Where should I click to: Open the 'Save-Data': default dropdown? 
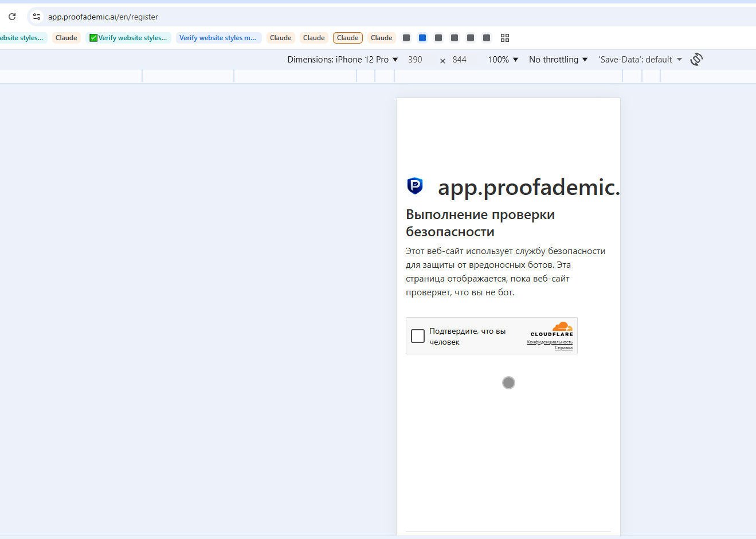(x=640, y=60)
